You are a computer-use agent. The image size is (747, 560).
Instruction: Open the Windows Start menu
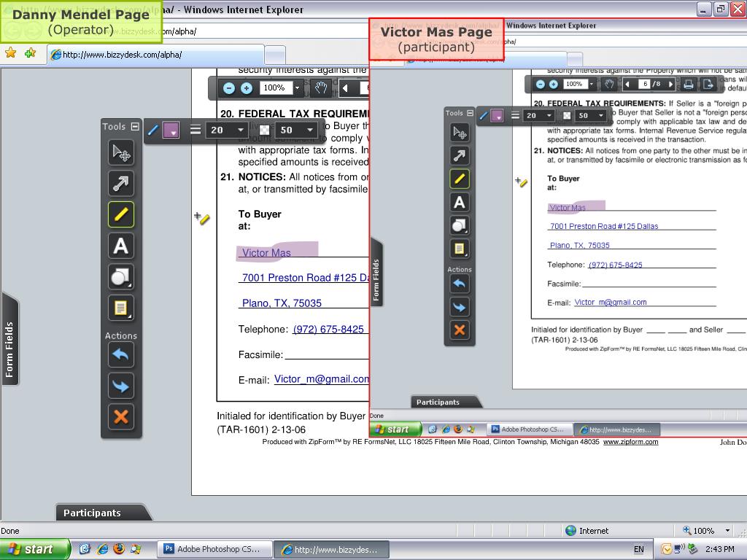(35, 549)
